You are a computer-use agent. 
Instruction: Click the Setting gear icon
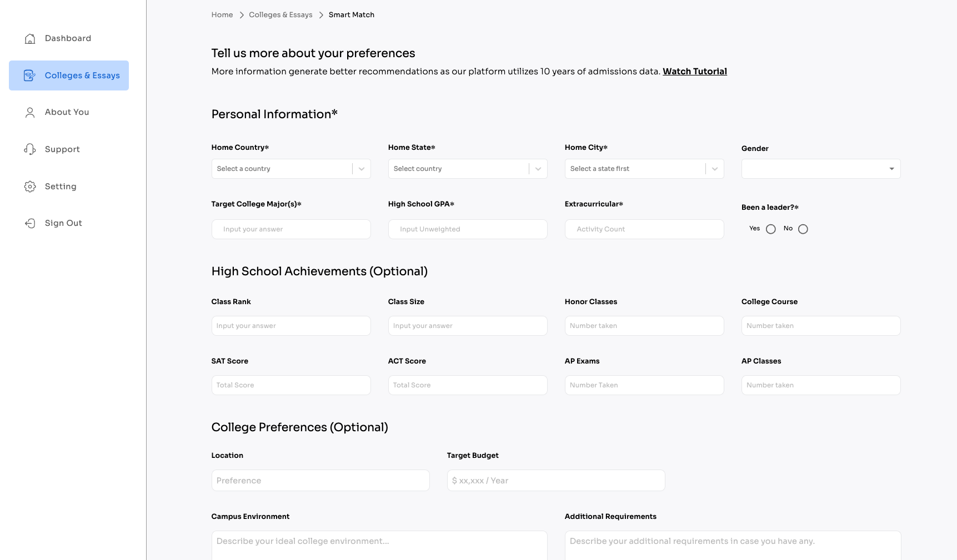[x=30, y=186]
